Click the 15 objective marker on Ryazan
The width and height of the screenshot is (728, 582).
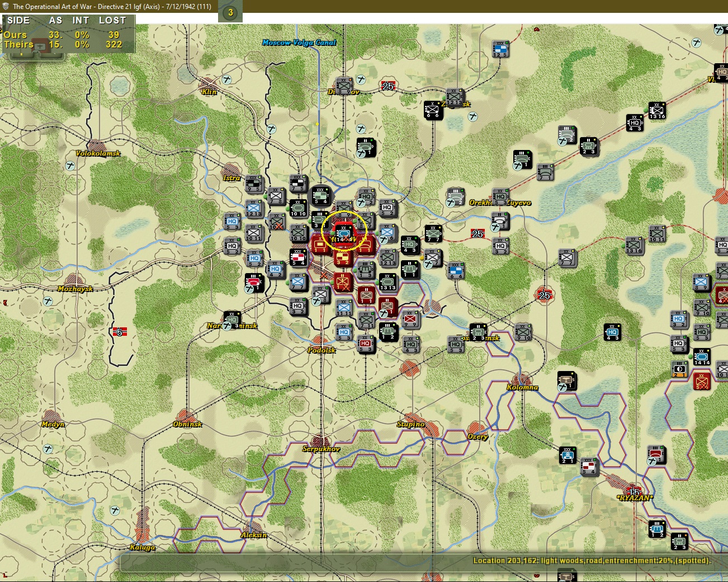tap(634, 492)
